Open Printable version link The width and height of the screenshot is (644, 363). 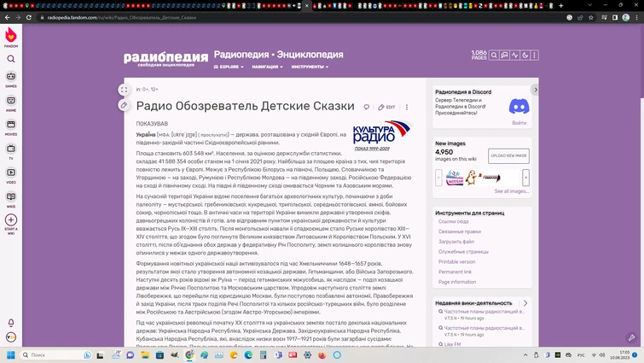[456, 262]
